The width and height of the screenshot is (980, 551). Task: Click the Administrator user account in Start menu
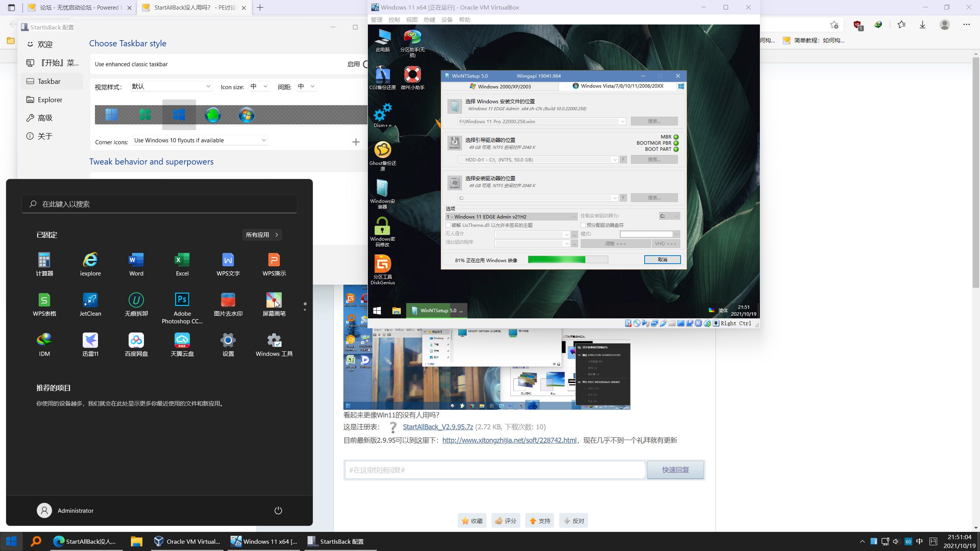(65, 510)
